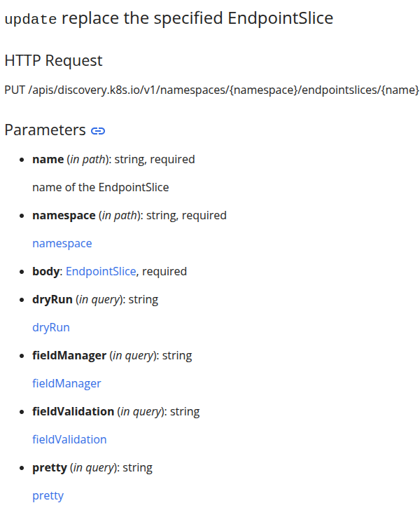Screen dimensions: 420x510
Task: Click the bold 'body' parameter label
Action: 45,271
